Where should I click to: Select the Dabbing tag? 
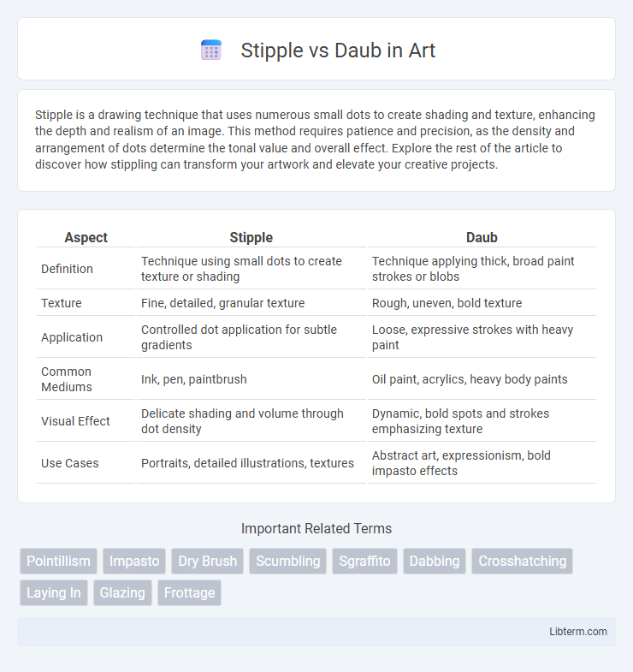click(x=435, y=561)
